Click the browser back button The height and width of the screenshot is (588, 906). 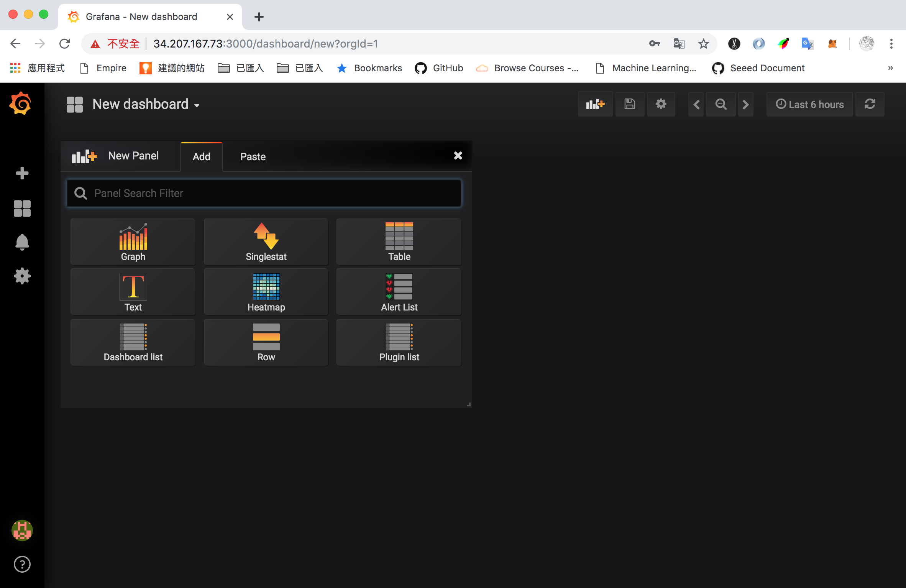click(x=15, y=44)
